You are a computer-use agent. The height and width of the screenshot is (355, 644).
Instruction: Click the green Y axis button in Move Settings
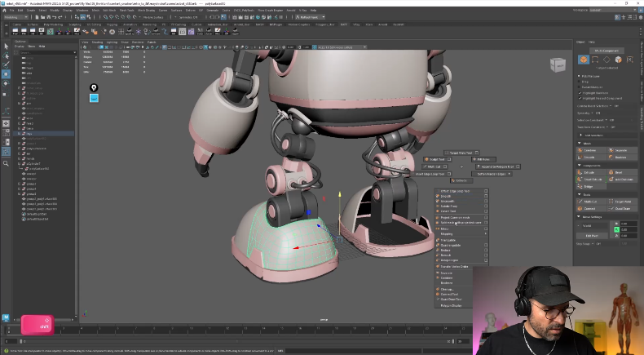coord(616,229)
